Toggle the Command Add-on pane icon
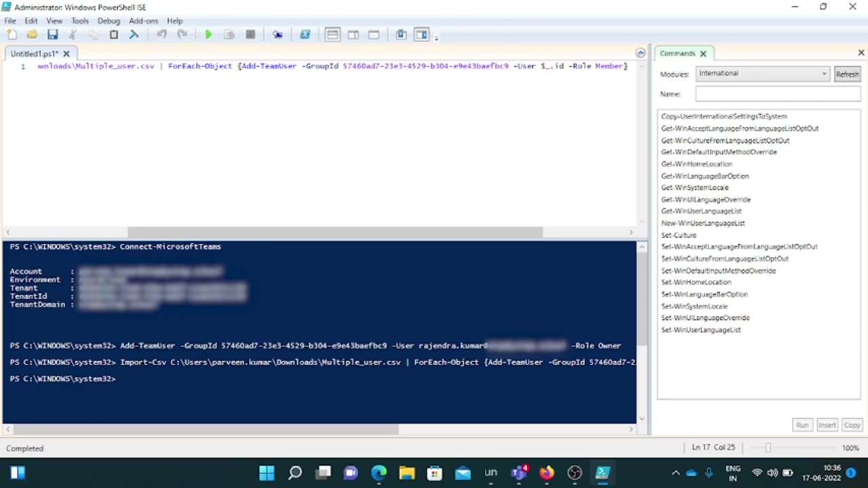The width and height of the screenshot is (868, 488). pos(422,35)
